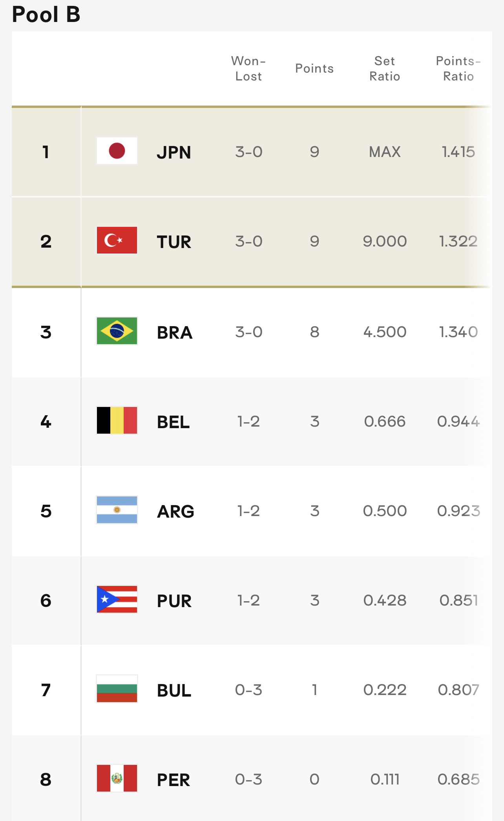The image size is (504, 821).
Task: Click the Turkey flag icon
Action: 117,240
